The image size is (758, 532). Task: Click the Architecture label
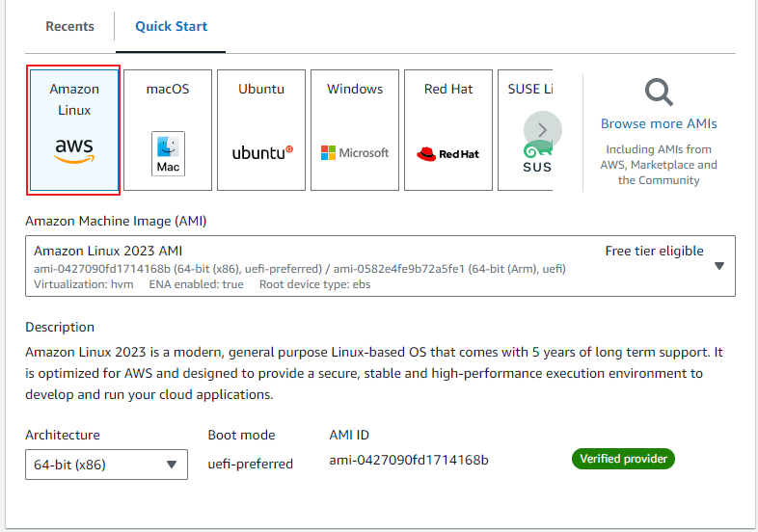click(x=63, y=435)
